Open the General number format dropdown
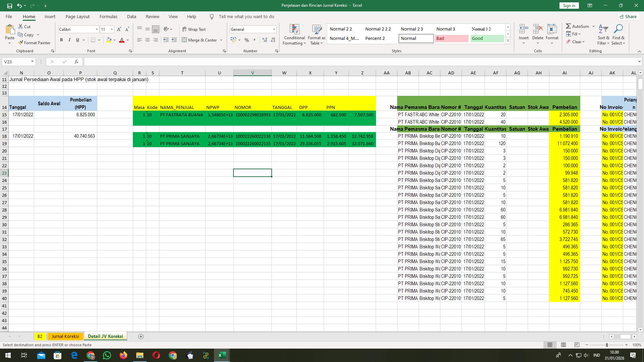Screen dimensions: 644x362 point(274,29)
